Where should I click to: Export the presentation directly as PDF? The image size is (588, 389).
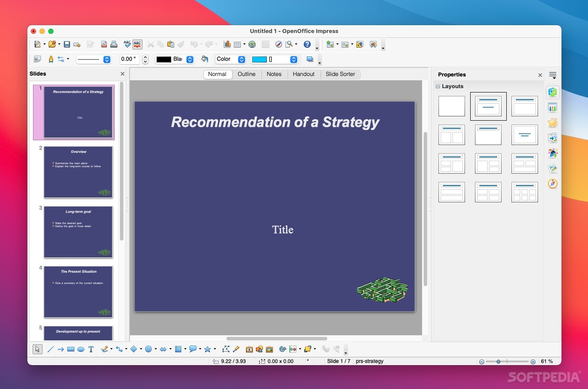(104, 44)
